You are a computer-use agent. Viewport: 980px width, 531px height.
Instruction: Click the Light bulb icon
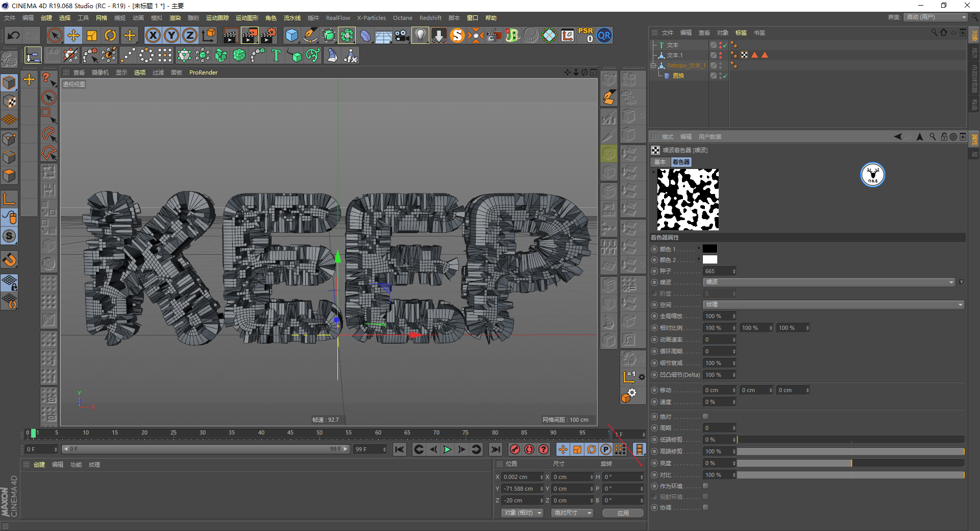click(x=420, y=35)
